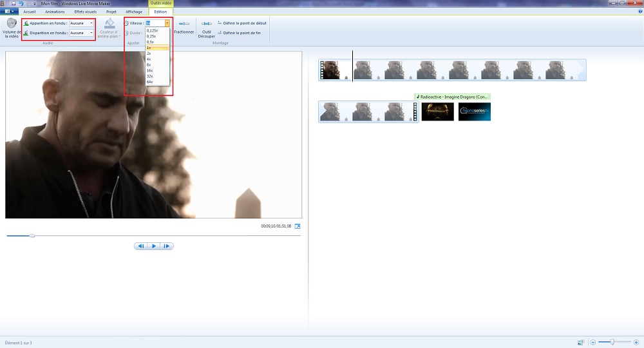This screenshot has width=644, height=348.
Task: Click the Couleur d'arrière-plan paint bucket
Action: click(x=109, y=28)
